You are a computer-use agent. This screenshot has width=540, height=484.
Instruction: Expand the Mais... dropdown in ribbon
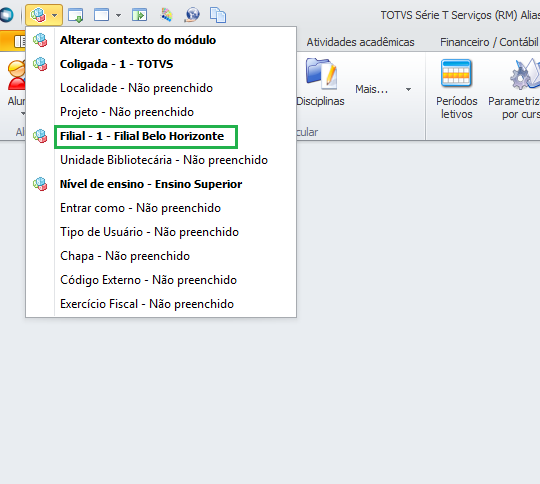[383, 90]
